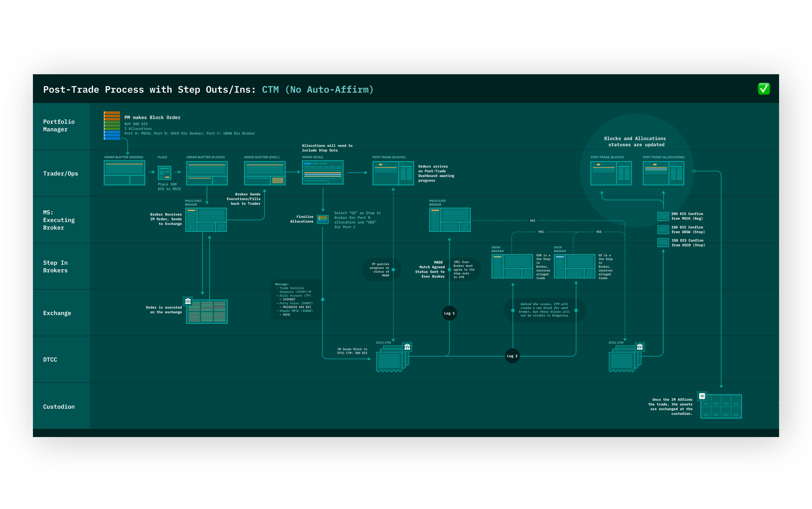Click 150 DIS Confirm from GSCO receipt icon
812x509 pixels.
coord(663,243)
